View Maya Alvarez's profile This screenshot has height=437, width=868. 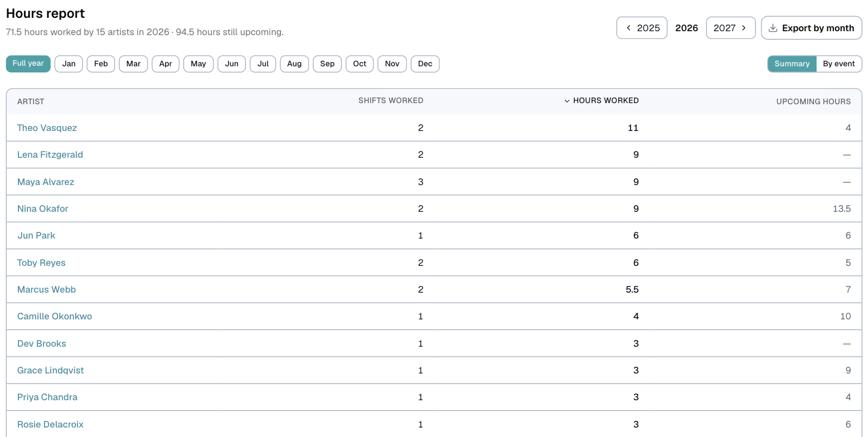[x=46, y=182]
